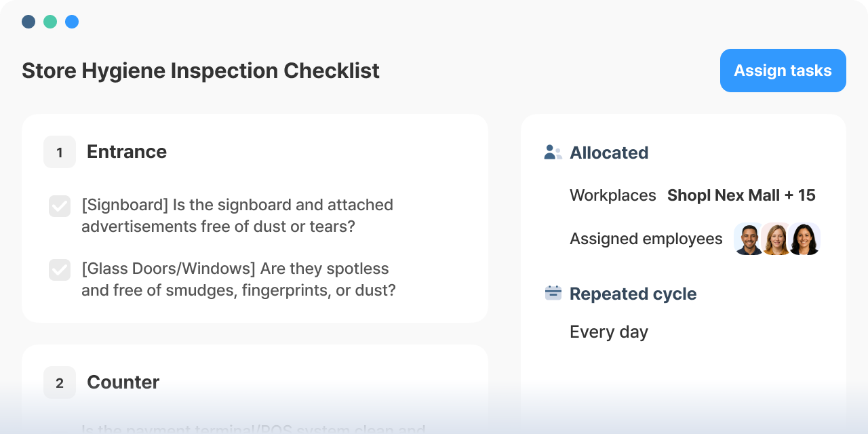Click the light blue window dot

tap(72, 22)
